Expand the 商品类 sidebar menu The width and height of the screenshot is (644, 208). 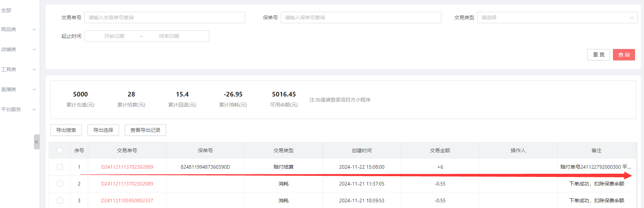[x=18, y=29]
